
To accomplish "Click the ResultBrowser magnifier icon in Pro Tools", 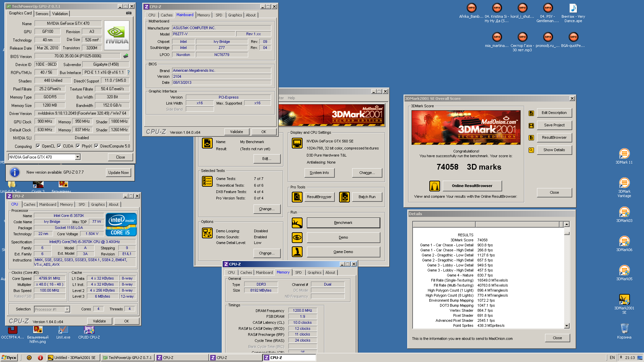I will [x=297, y=197].
